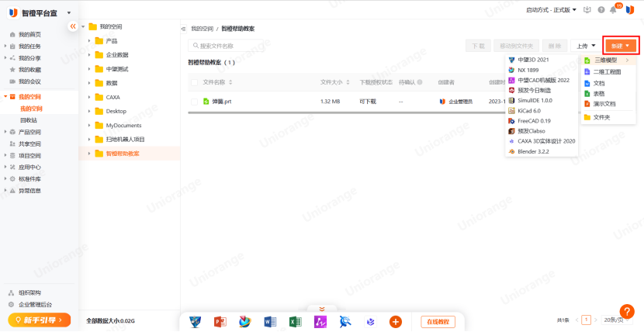This screenshot has height=332, width=644.
Task: Launch the NX globe icon in dock
Action: point(245,322)
